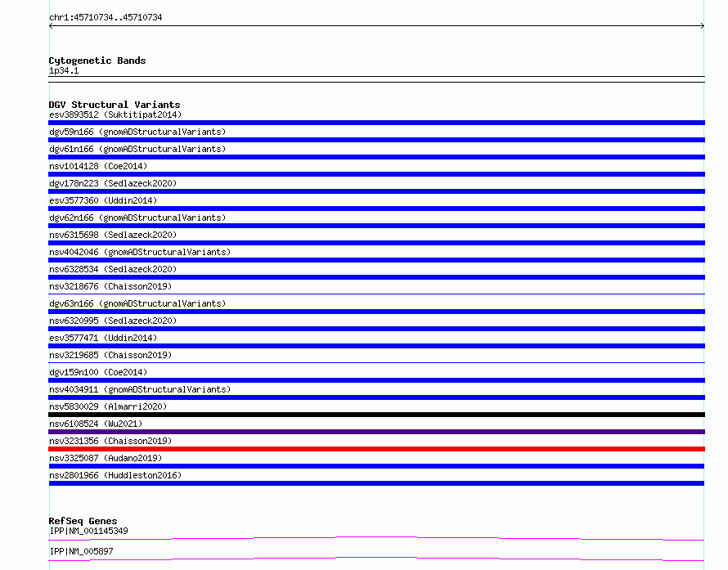Open gene IPP|NM_001145349 label
The width and height of the screenshot is (728, 570).
pyautogui.click(x=88, y=531)
